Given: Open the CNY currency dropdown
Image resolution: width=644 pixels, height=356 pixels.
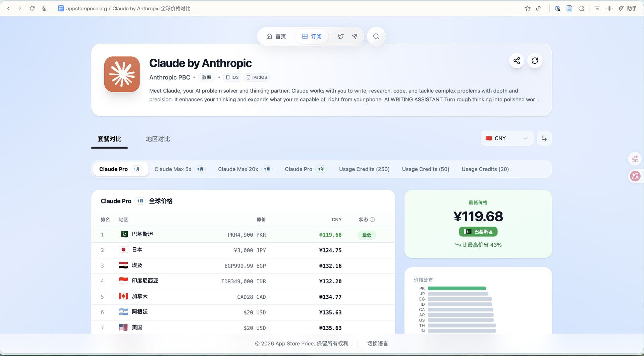Looking at the screenshot, I should (x=507, y=138).
